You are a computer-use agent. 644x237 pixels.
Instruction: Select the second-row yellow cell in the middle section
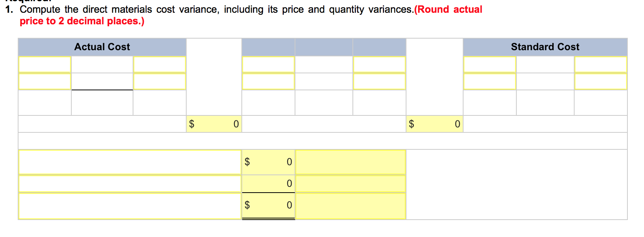[268, 81]
